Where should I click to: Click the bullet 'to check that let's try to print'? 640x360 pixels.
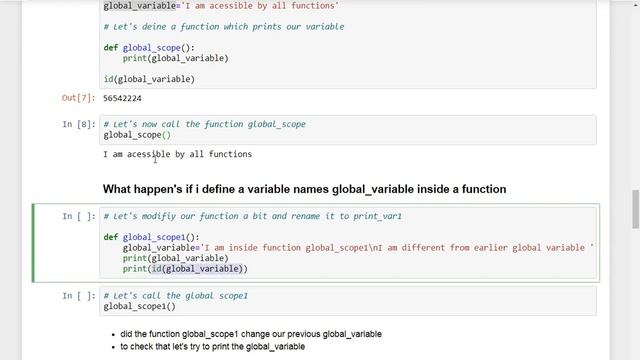[x=213, y=347]
